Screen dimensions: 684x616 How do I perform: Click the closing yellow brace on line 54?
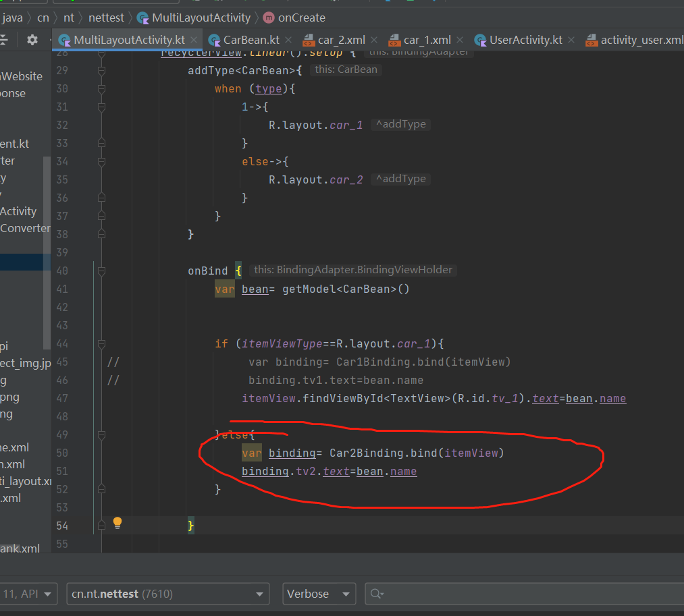point(190,526)
